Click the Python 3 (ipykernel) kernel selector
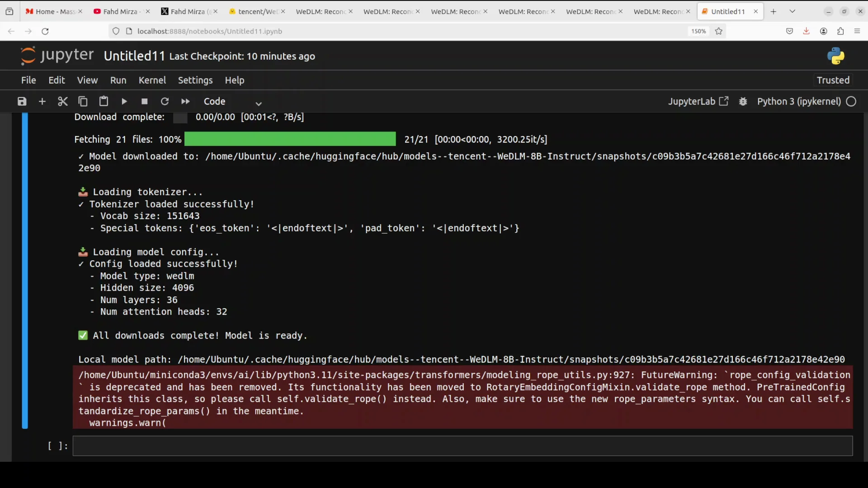This screenshot has height=488, width=868. 798,101
